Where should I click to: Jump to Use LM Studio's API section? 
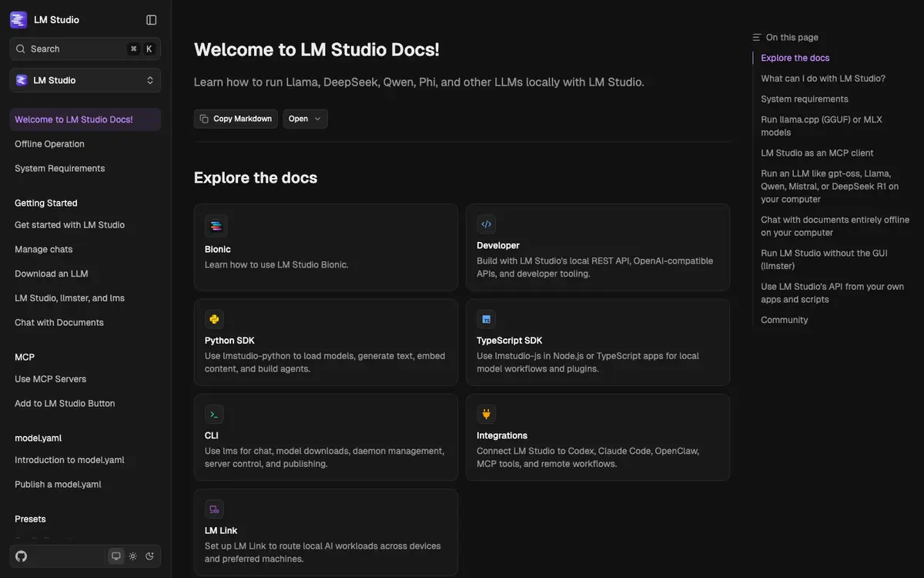pyautogui.click(x=832, y=293)
